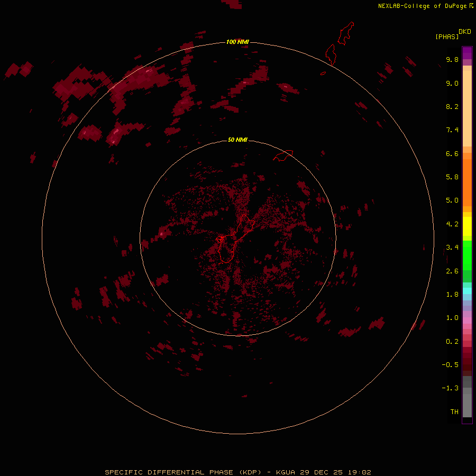Viewport: 476px width, 476px height.
Task: Select the 100 NMI range ring label
Action: coord(237,42)
